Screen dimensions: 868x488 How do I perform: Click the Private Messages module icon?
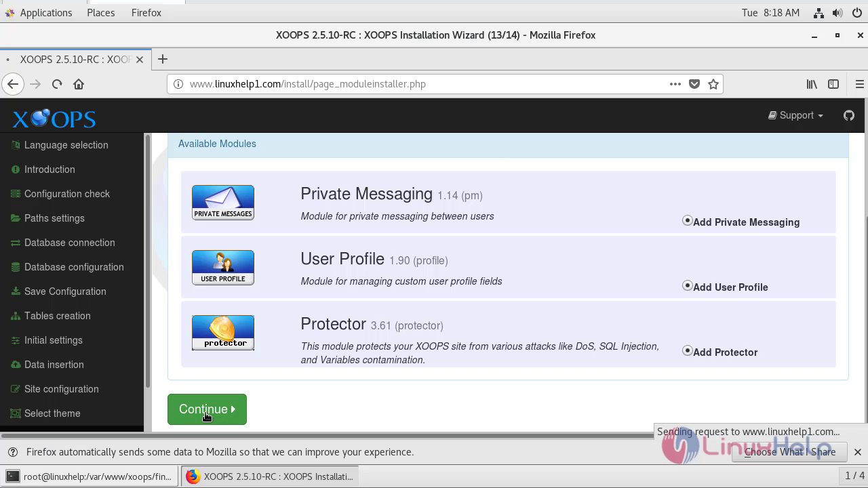(223, 203)
